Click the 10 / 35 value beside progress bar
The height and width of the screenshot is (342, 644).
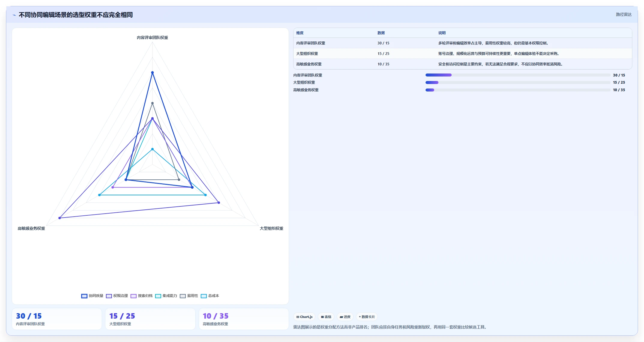[x=619, y=90]
